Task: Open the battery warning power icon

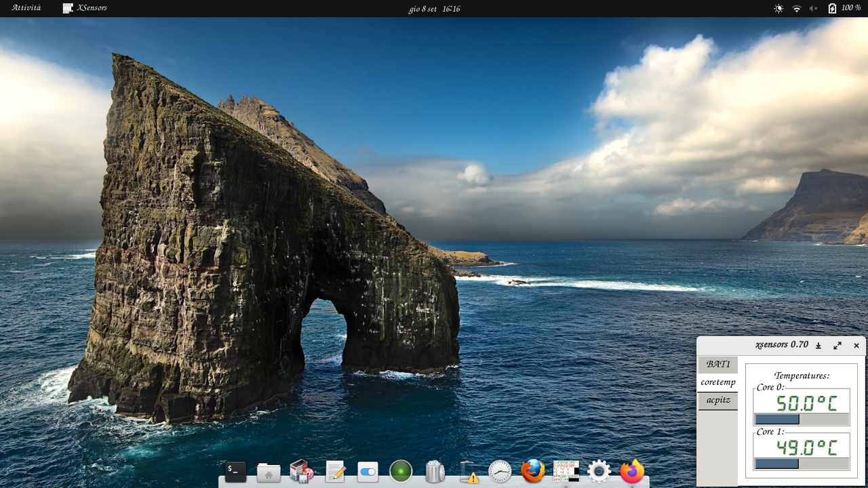Action: click(x=469, y=472)
